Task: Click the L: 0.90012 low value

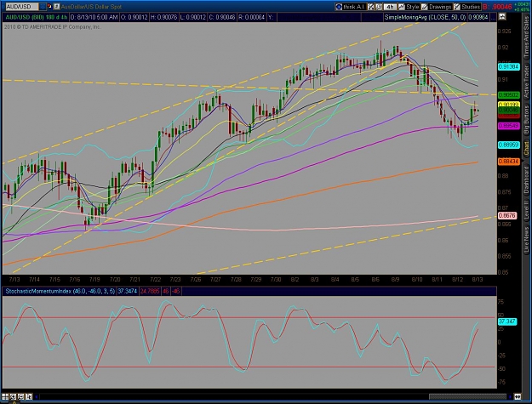Action: tap(192, 17)
